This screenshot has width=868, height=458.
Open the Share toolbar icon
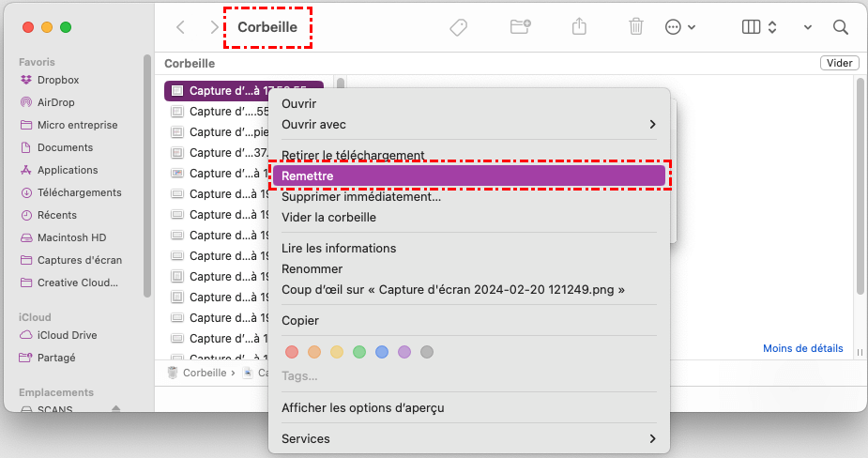579,27
